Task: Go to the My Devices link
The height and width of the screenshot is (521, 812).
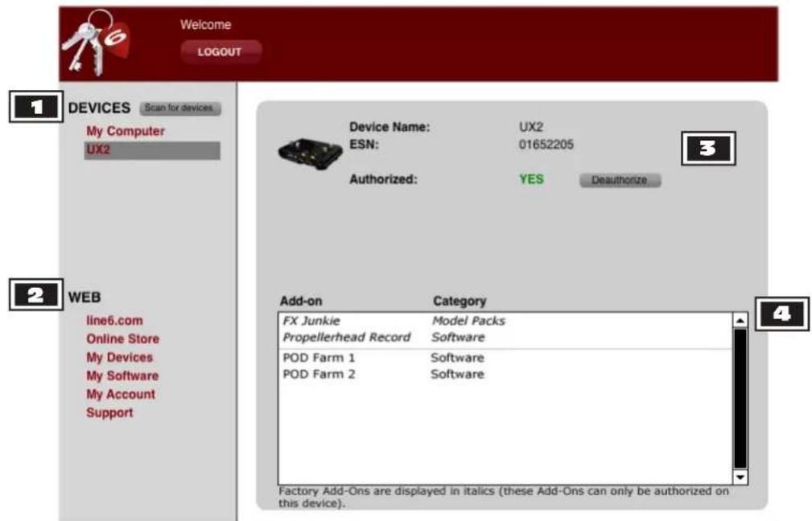Action: tap(120, 358)
